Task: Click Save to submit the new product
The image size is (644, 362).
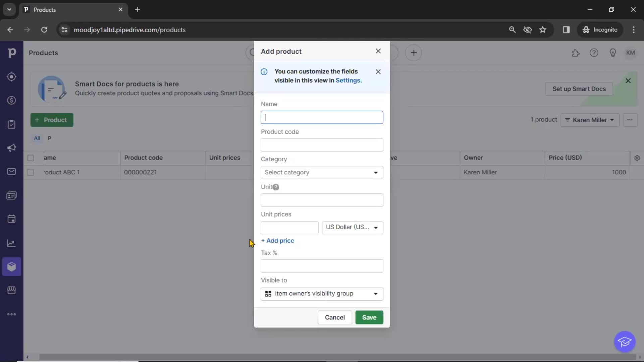Action: [x=369, y=317]
